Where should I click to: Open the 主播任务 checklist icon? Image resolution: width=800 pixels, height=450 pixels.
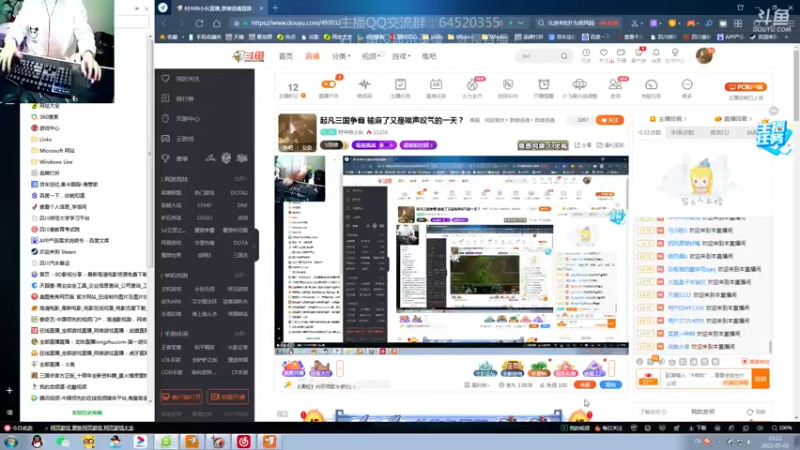(x=401, y=85)
